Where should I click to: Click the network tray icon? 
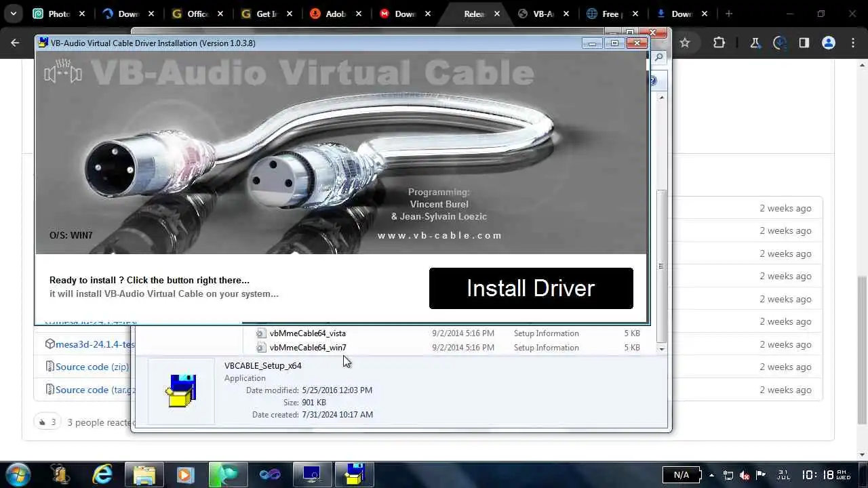[x=728, y=475]
